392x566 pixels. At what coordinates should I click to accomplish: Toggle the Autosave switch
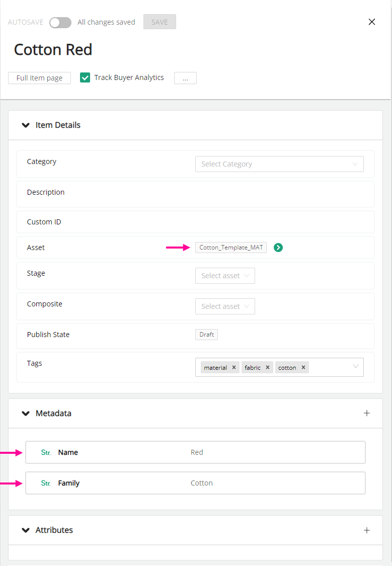60,22
